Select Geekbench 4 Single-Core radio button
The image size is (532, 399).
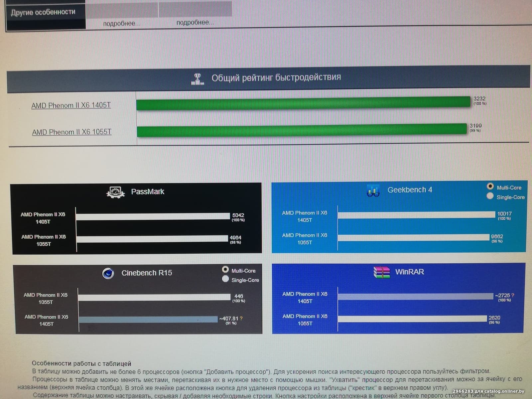(490, 196)
